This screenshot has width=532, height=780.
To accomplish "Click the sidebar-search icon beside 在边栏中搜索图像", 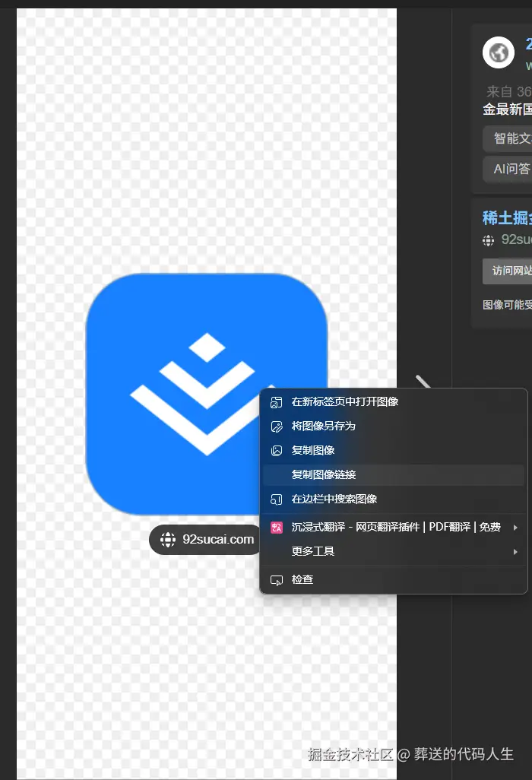I will [x=277, y=500].
